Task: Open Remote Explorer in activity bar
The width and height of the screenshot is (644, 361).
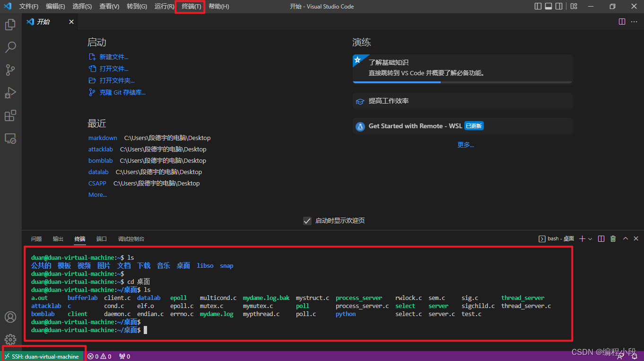Action: [10, 138]
